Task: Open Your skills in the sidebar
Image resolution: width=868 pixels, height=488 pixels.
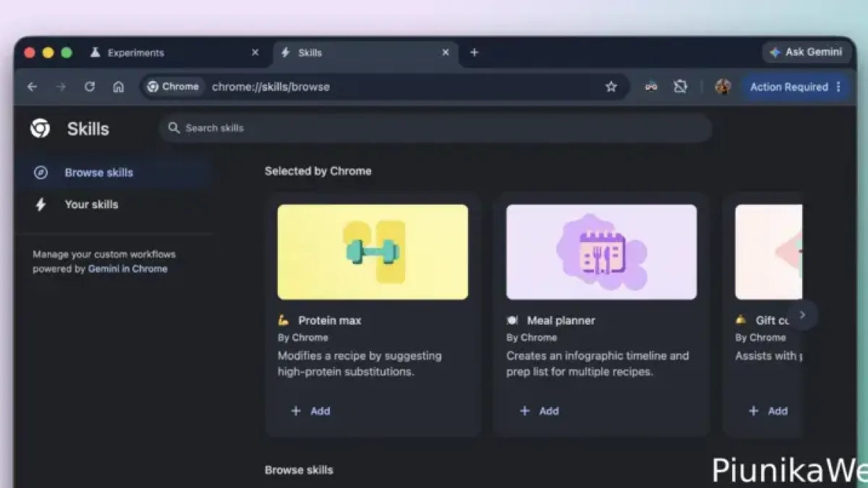Action: pos(113,205)
